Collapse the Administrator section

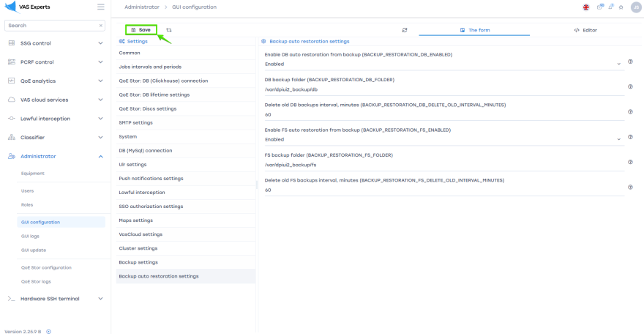coord(100,156)
